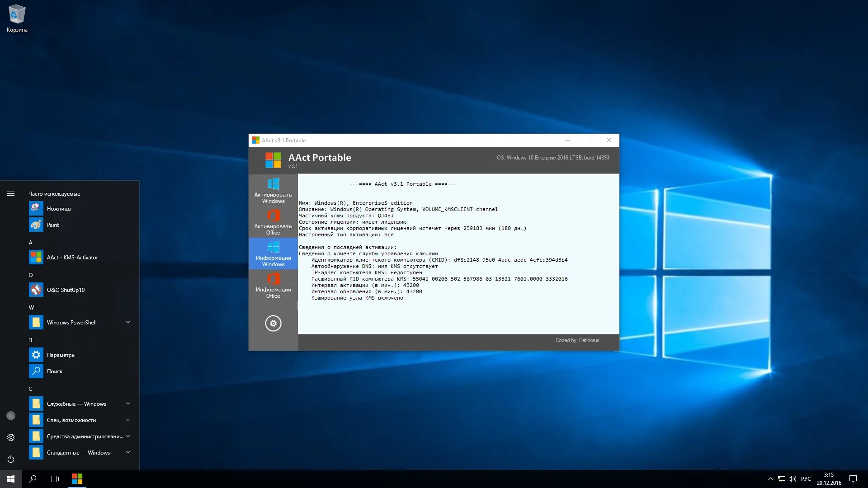Click the OS build info text in header
Screen dimensions: 868x488
click(553, 158)
